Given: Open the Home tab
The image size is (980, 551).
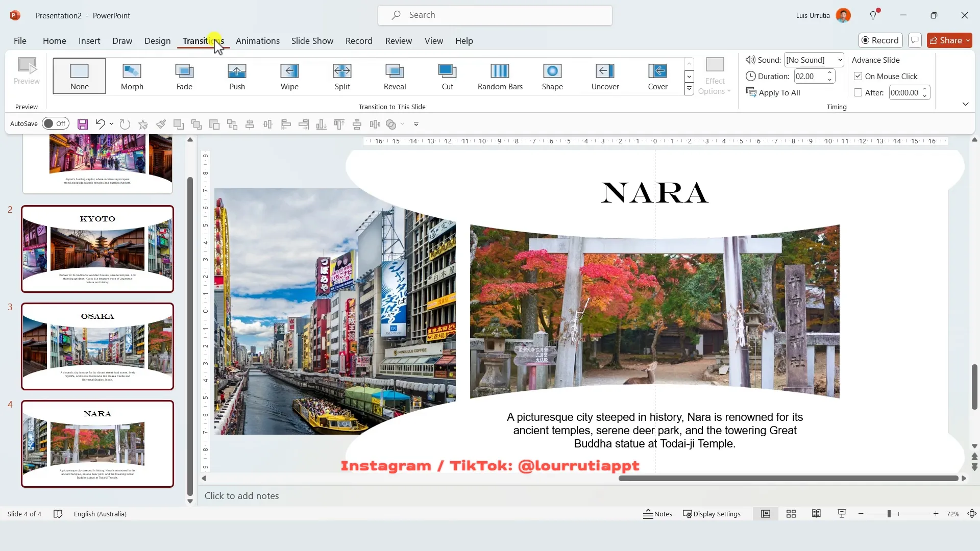Looking at the screenshot, I should point(54,41).
